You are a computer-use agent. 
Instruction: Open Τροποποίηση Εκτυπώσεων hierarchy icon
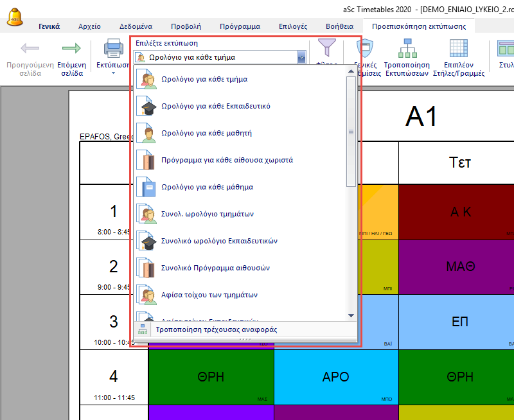407,49
